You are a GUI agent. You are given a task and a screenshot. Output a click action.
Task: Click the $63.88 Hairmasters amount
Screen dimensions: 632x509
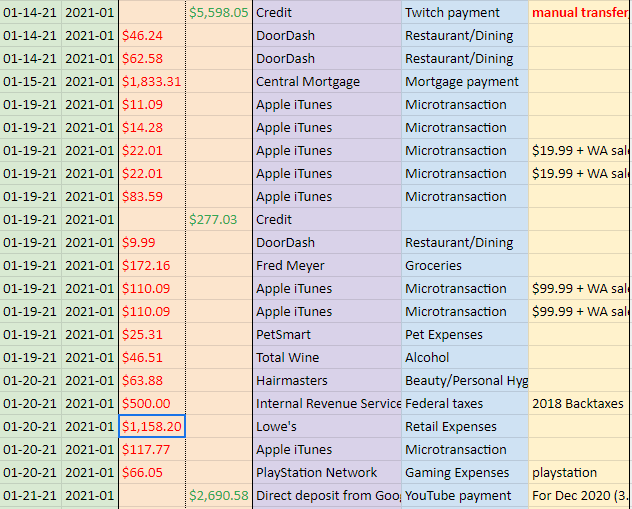(152, 380)
